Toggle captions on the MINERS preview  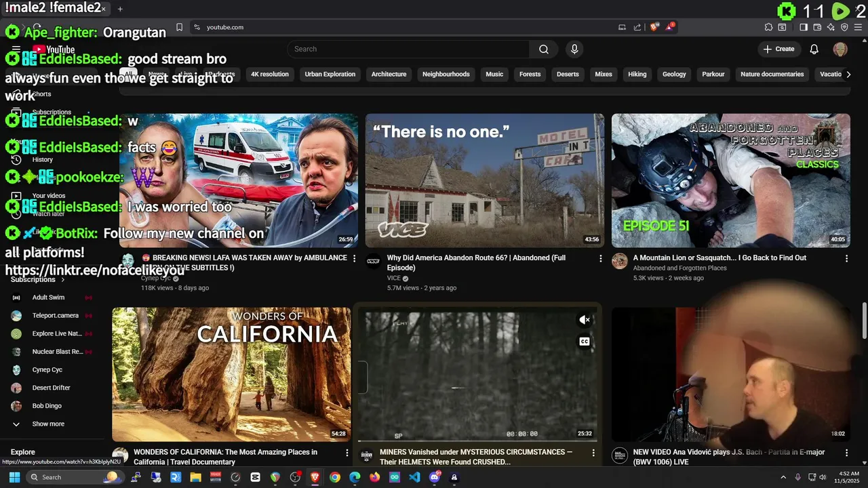pyautogui.click(x=585, y=342)
